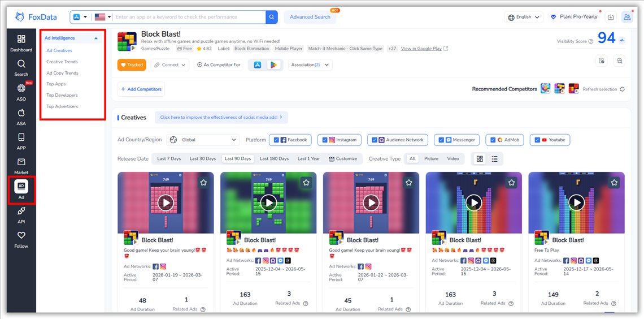The image size is (644, 319).
Task: Open the English language dropdown
Action: click(524, 18)
